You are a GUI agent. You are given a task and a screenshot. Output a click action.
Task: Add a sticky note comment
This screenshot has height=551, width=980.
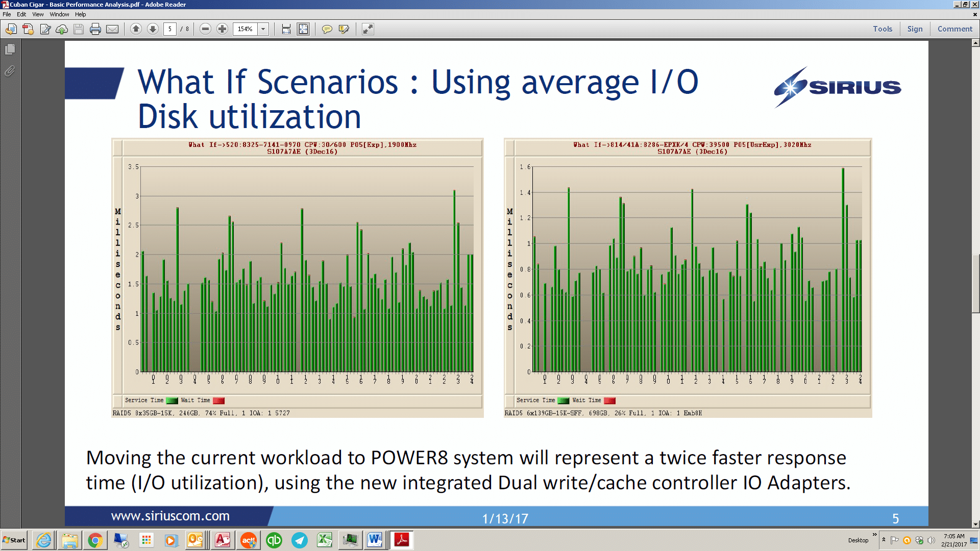(327, 29)
